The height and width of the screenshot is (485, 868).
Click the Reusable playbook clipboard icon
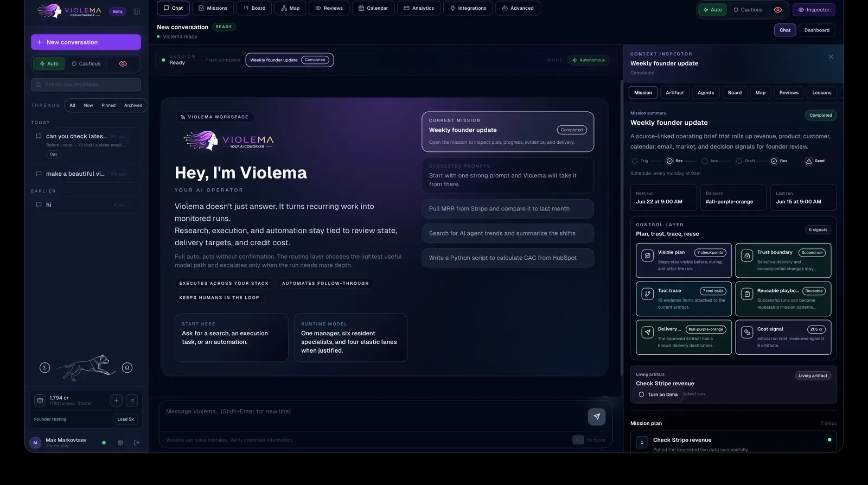[x=747, y=294]
